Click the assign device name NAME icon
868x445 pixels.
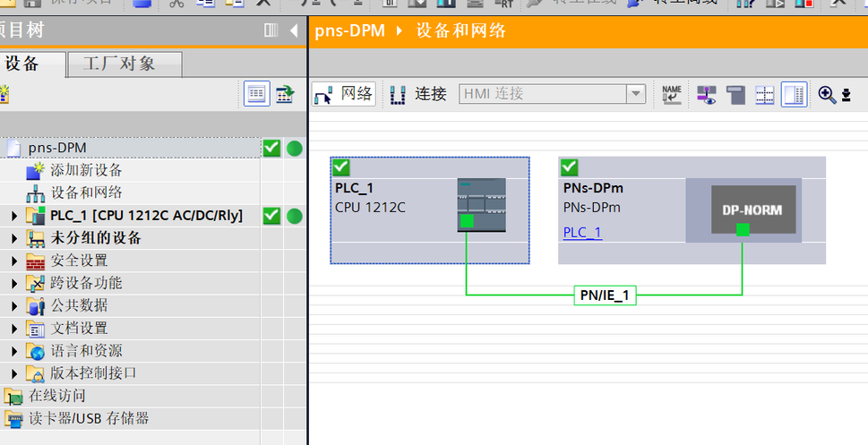(672, 94)
